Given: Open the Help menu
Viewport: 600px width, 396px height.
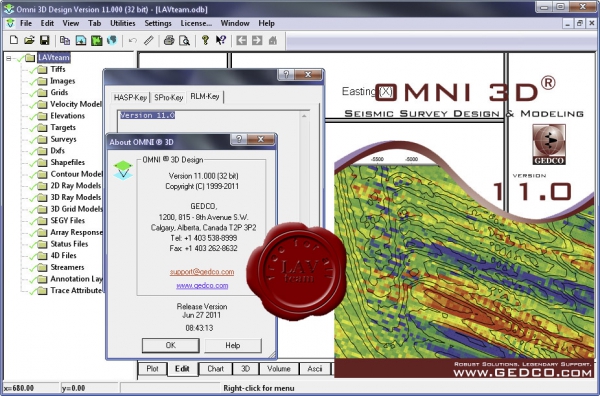Looking at the screenshot, I should [266, 23].
